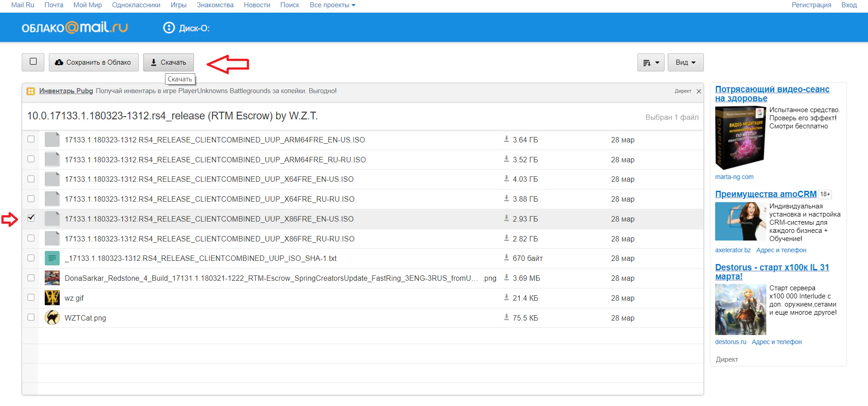Click download icon beside 3.69 МБ
Viewport: 868px width, 406px height.
click(x=506, y=278)
